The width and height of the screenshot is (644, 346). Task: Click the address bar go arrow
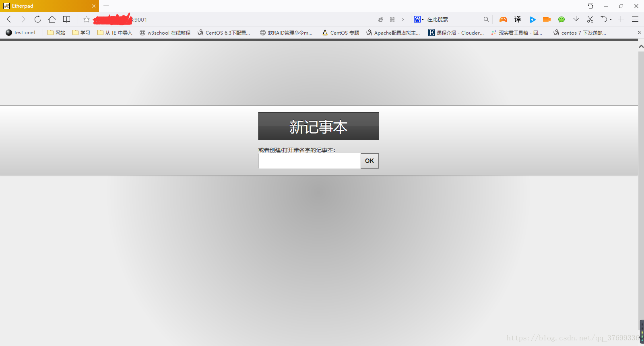402,19
